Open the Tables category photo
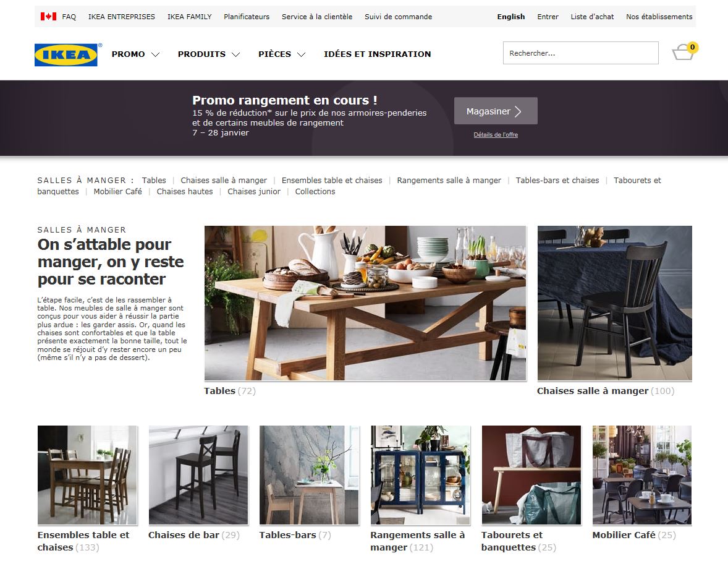 coord(365,303)
